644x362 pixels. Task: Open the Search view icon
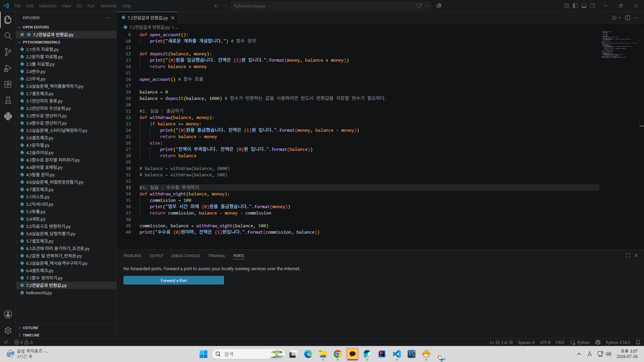8,36
